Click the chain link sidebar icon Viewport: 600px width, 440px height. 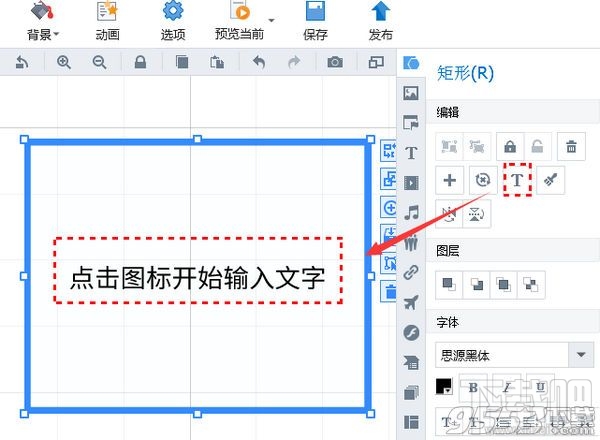411,272
